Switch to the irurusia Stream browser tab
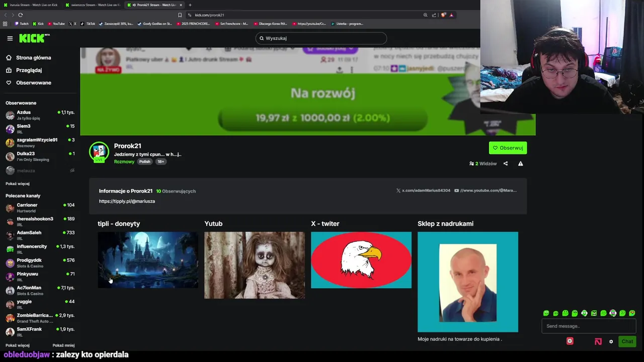The height and width of the screenshot is (362, 644). pyautogui.click(x=30, y=5)
